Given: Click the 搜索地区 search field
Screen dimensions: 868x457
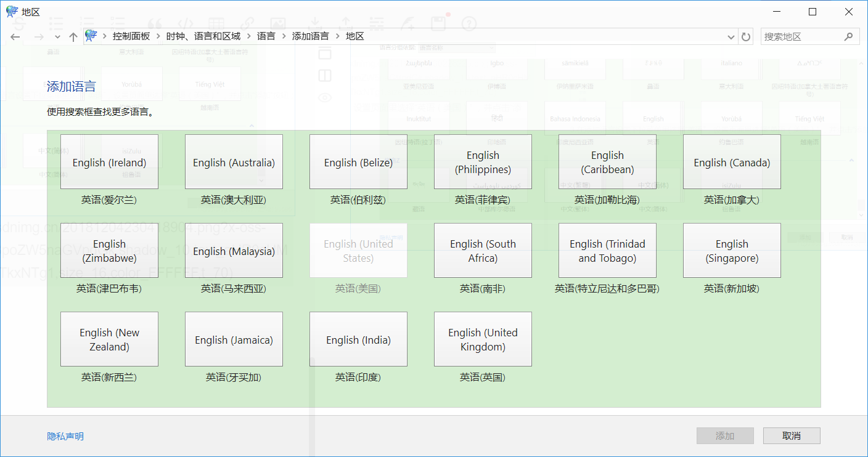Looking at the screenshot, I should [810, 36].
